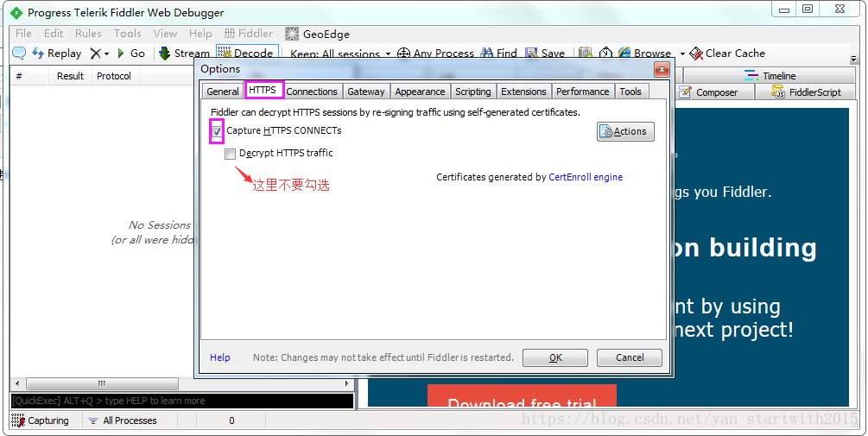Click the Replay toolbar button
Image resolution: width=868 pixels, height=436 pixels.
[56, 54]
